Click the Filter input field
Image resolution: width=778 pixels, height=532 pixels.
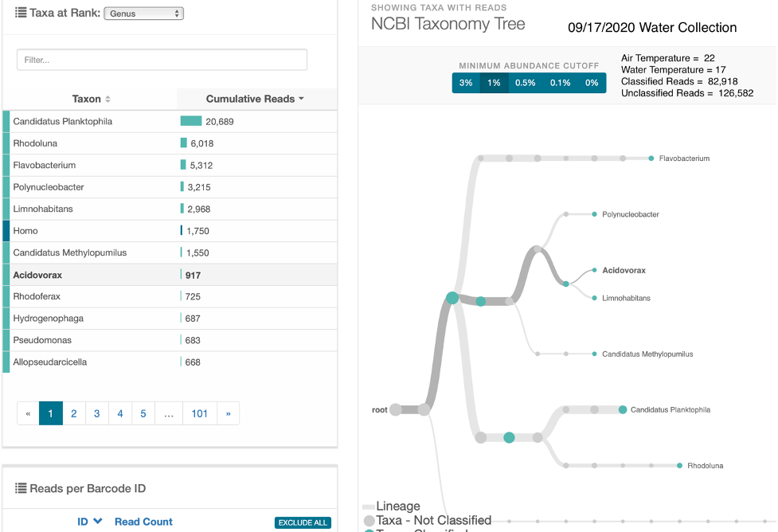[162, 60]
